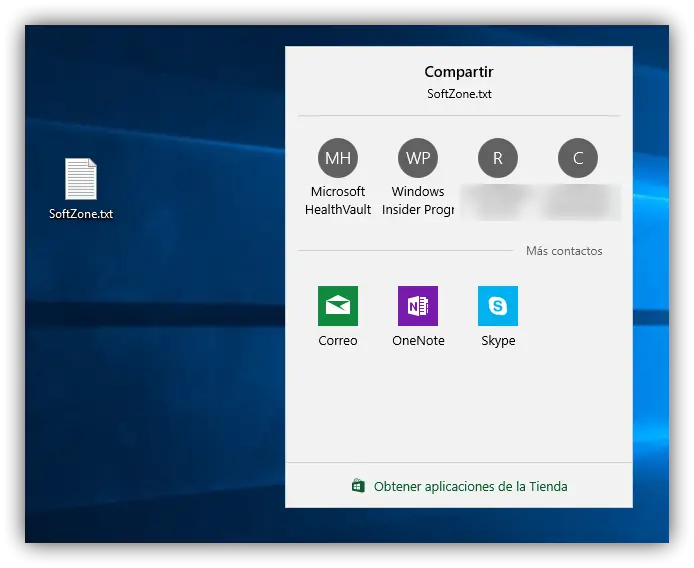
Task: Click the Skype label
Action: (x=498, y=341)
